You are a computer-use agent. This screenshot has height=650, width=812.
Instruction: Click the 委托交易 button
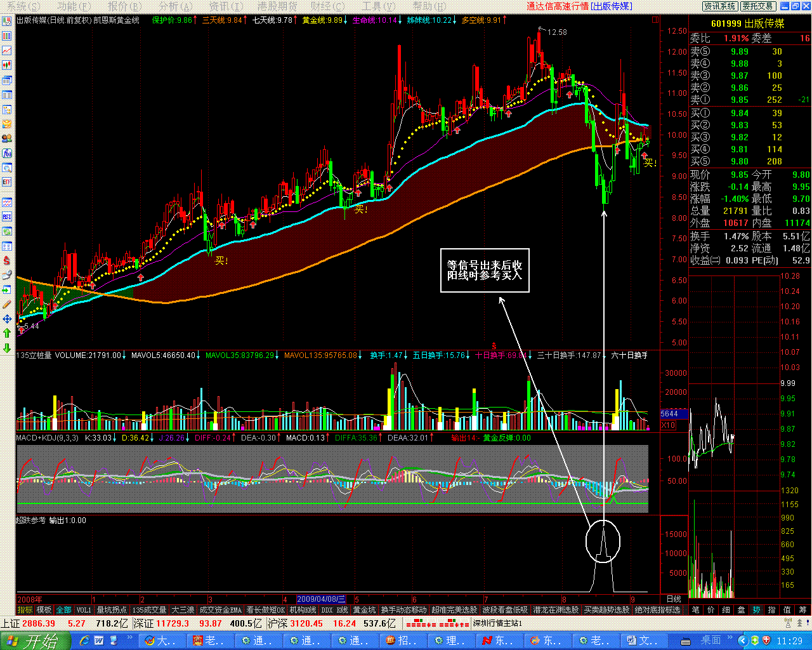(x=758, y=6)
